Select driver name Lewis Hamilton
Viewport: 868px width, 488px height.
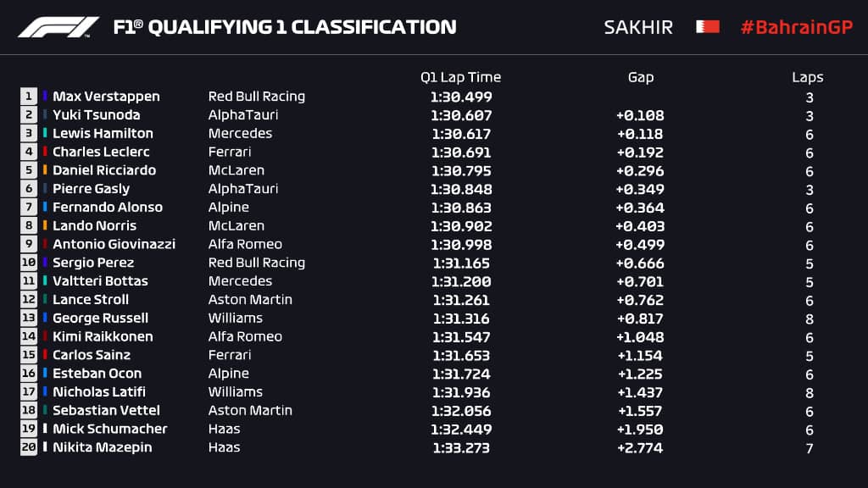pos(103,134)
